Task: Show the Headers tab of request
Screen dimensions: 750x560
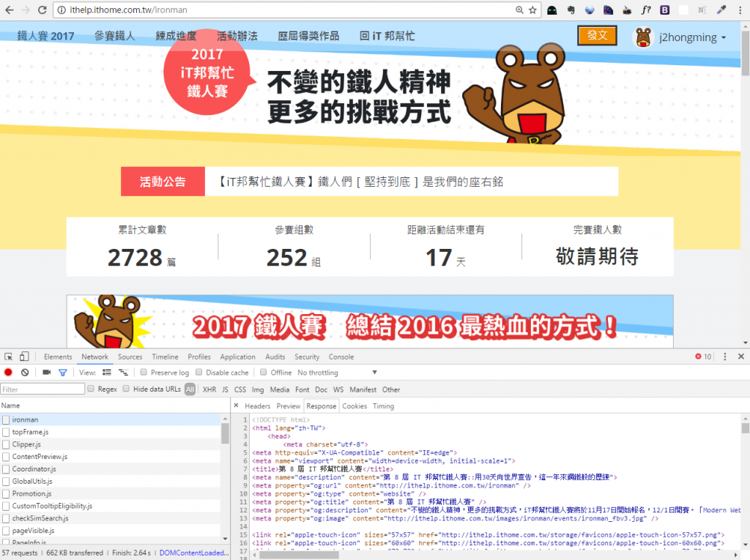Action: coord(257,406)
